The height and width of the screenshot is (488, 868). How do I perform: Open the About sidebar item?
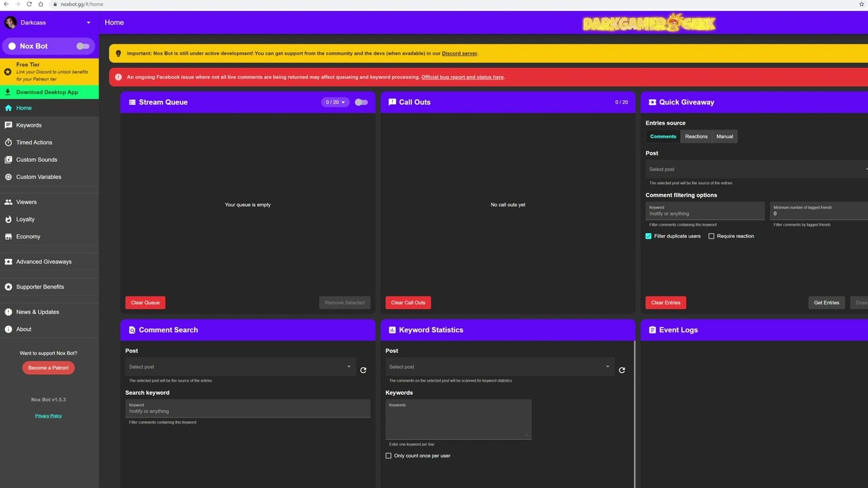49,329
